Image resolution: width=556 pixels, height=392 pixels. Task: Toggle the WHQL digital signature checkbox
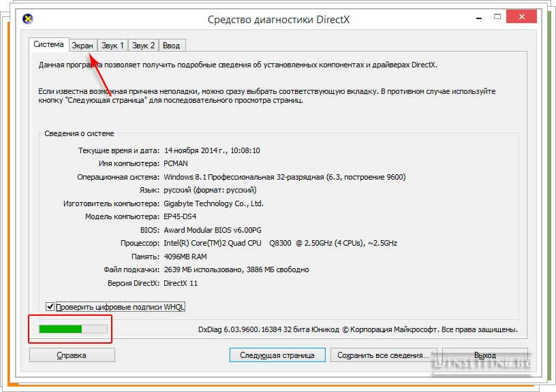point(50,307)
